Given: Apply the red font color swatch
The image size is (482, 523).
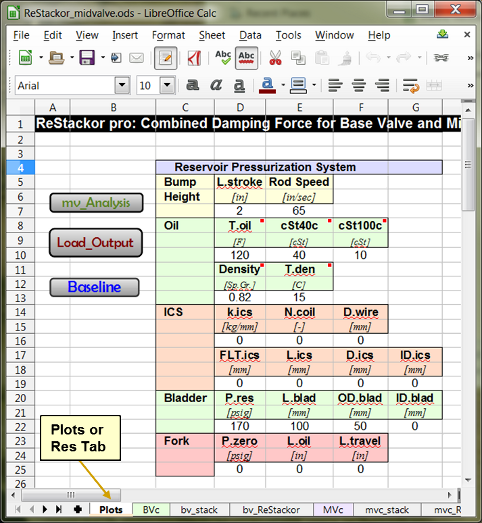Looking at the screenshot, I should coord(268,85).
